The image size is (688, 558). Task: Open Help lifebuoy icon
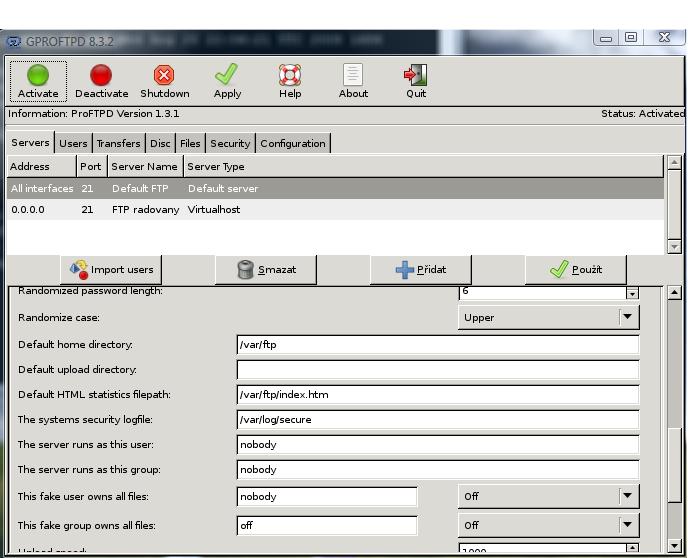[290, 75]
